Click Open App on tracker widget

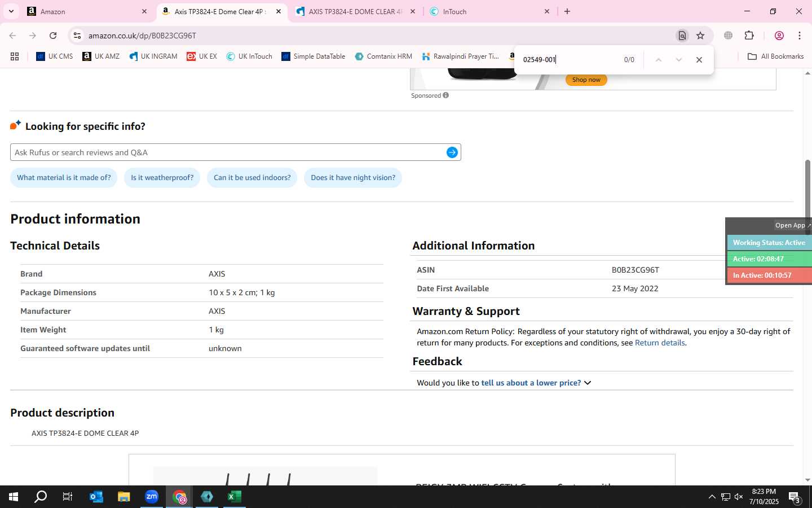[792, 225]
